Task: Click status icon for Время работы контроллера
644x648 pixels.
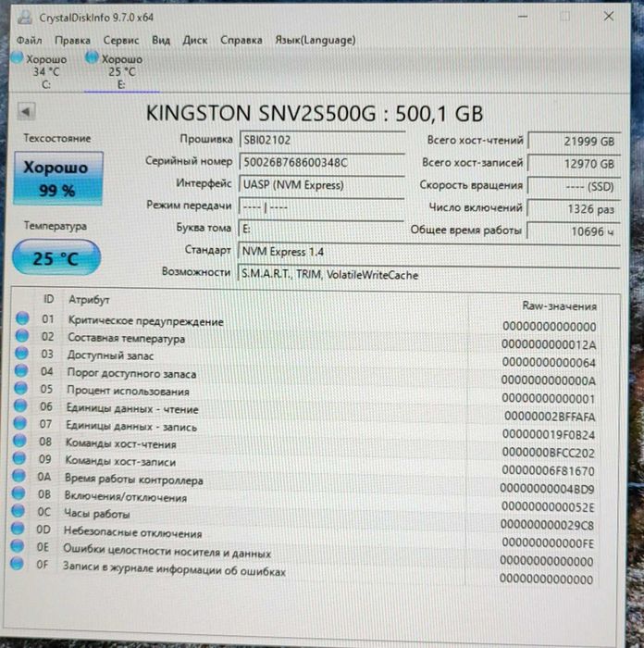Action: [19, 476]
